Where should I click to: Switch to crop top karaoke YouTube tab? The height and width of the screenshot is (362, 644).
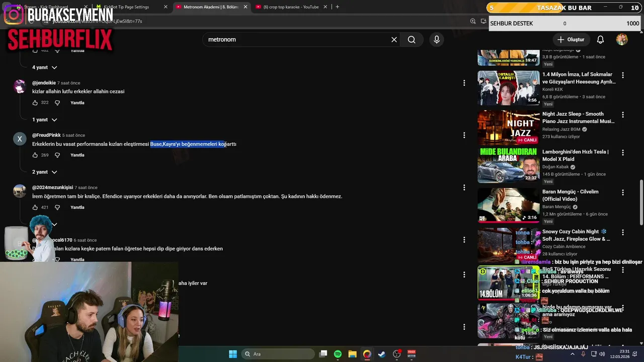pos(291,7)
